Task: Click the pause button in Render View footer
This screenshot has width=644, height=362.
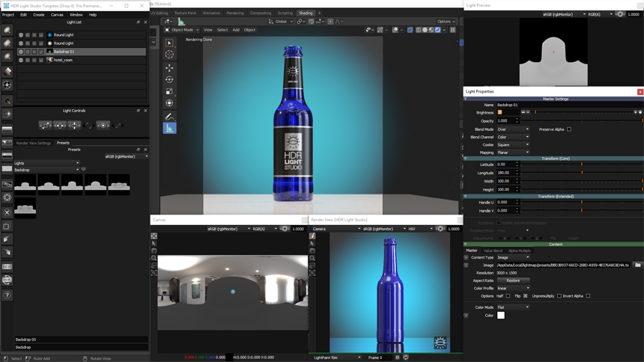Action: (x=397, y=358)
